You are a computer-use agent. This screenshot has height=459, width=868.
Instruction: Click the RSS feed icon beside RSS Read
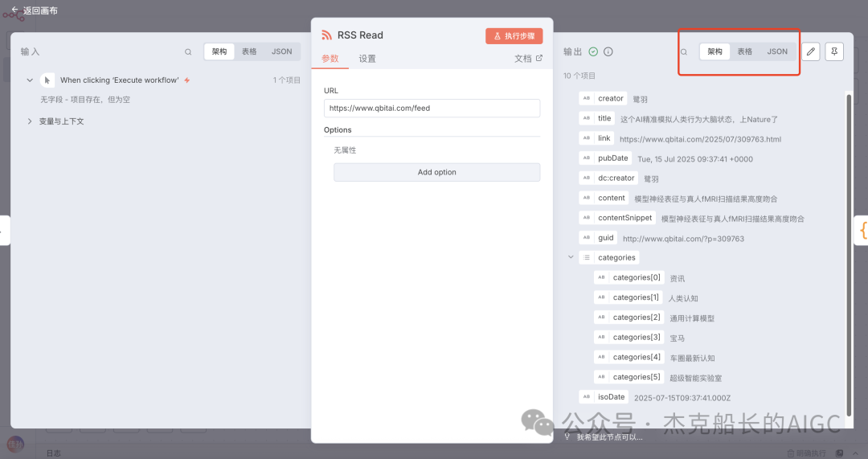click(326, 35)
